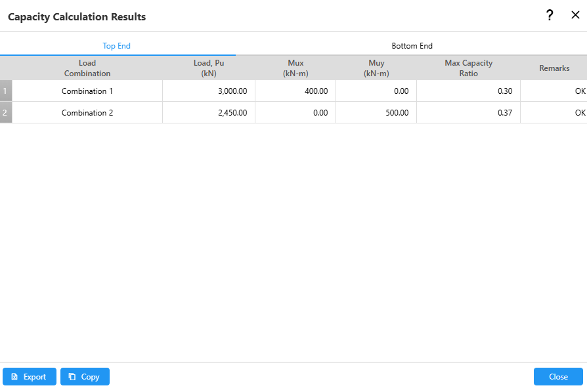Select row 1 using its row header
This screenshot has height=392, width=587.
point(6,91)
